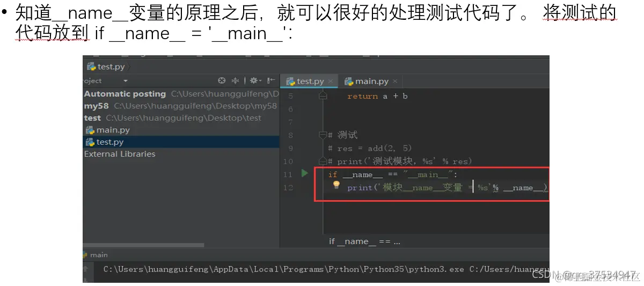Image resolution: width=644 pixels, height=286 pixels.
Task: Select the main run tab
Action: pyautogui.click(x=95, y=255)
